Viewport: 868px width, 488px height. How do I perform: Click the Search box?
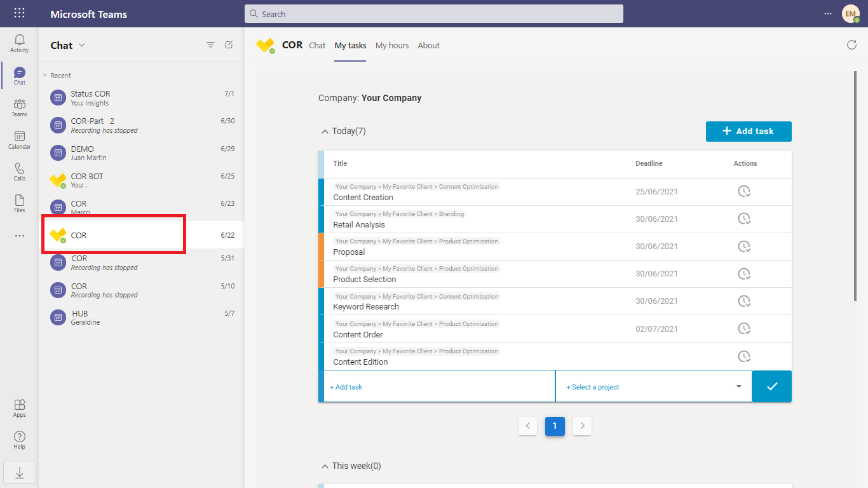(434, 14)
